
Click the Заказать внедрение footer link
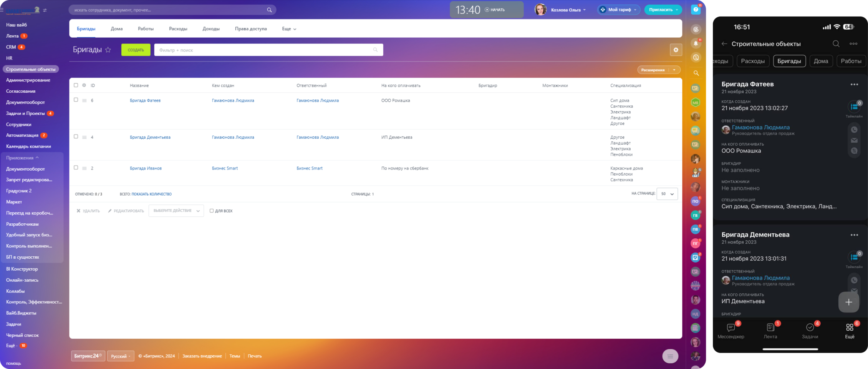pyautogui.click(x=202, y=356)
